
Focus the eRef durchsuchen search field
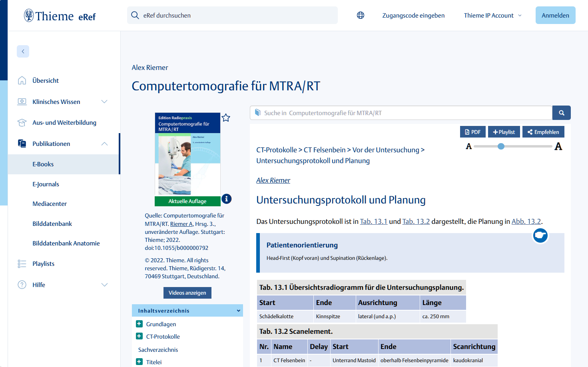[232, 15]
